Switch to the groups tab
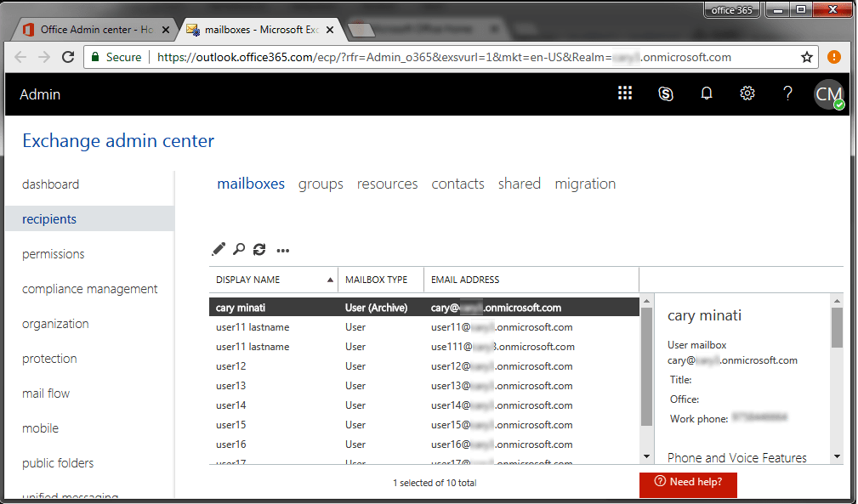Viewport: 858px width, 504px height. point(321,184)
